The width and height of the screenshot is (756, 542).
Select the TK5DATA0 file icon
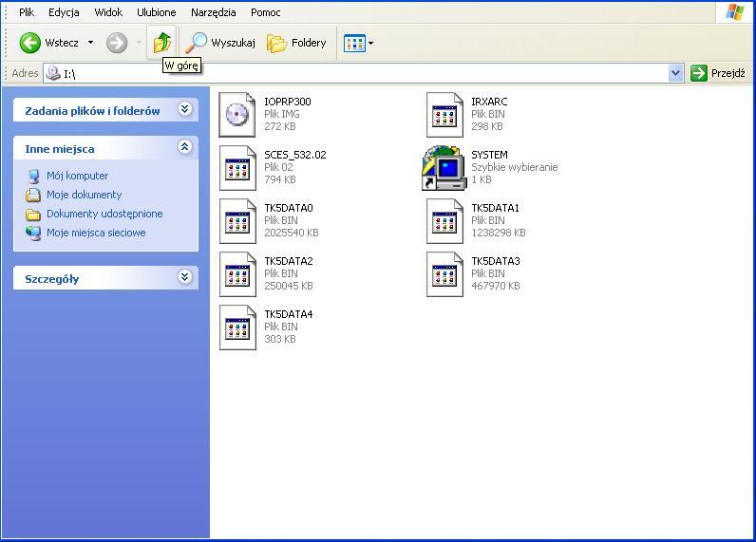click(237, 221)
